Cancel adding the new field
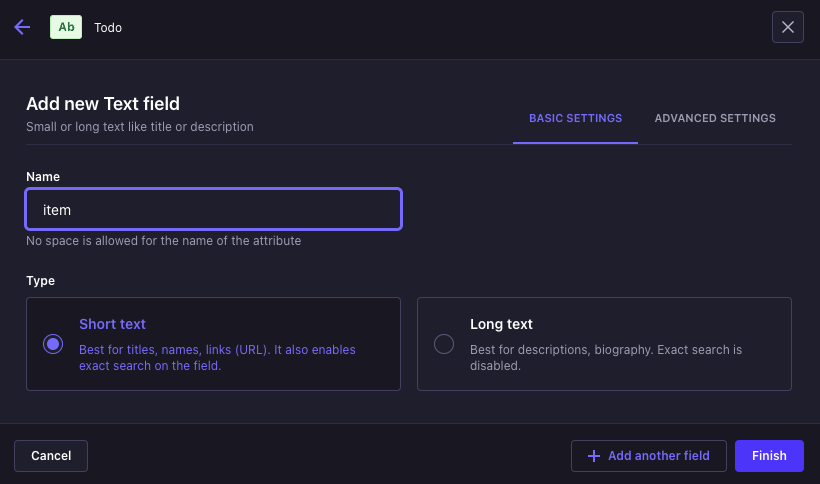The image size is (820, 484). [51, 456]
